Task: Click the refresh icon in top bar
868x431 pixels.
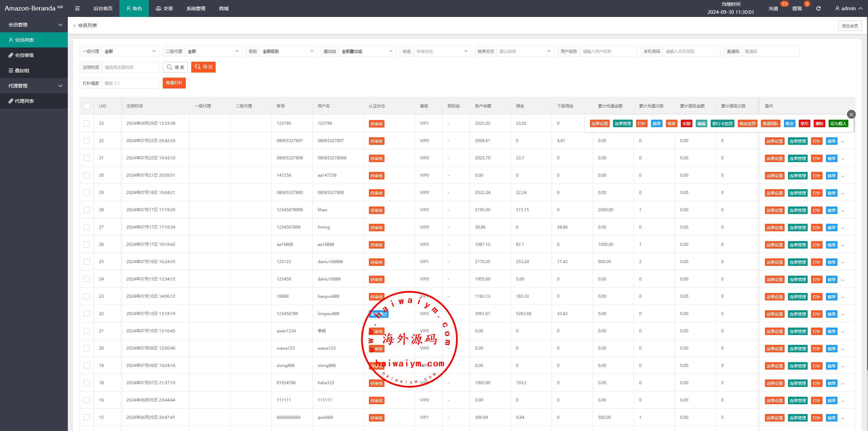Action: click(818, 8)
